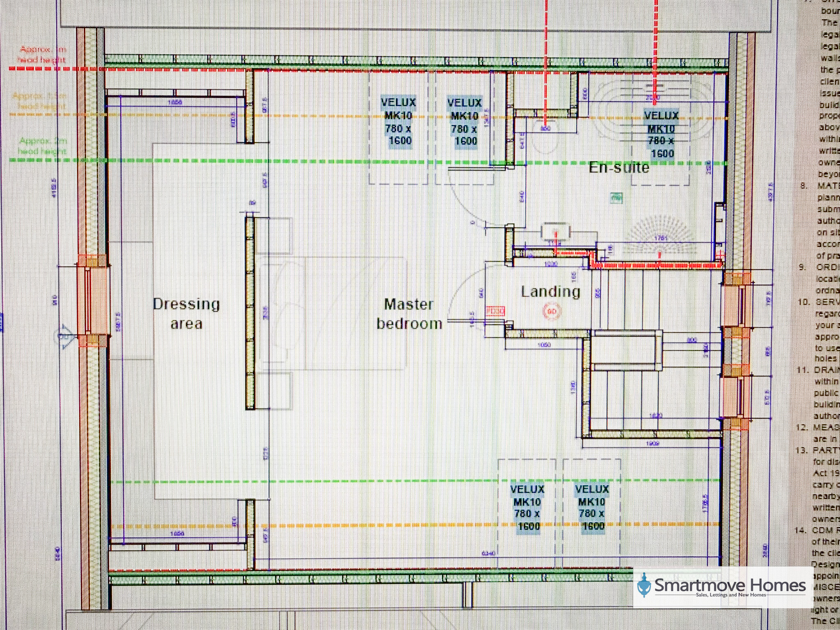Click the green Approx head height annotation

[x=43, y=146]
